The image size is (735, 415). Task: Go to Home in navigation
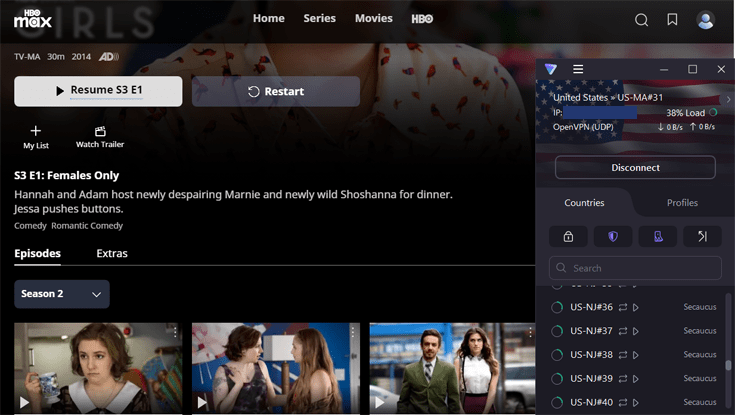click(x=269, y=18)
